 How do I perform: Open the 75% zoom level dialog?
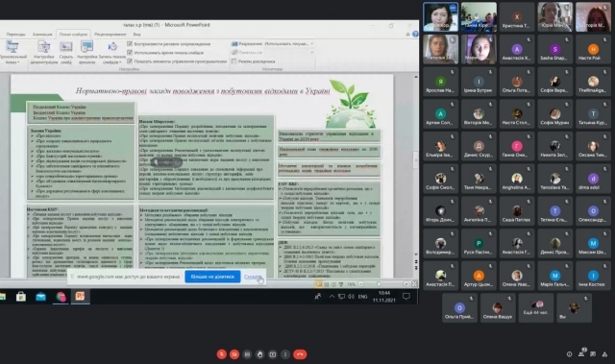click(x=351, y=284)
